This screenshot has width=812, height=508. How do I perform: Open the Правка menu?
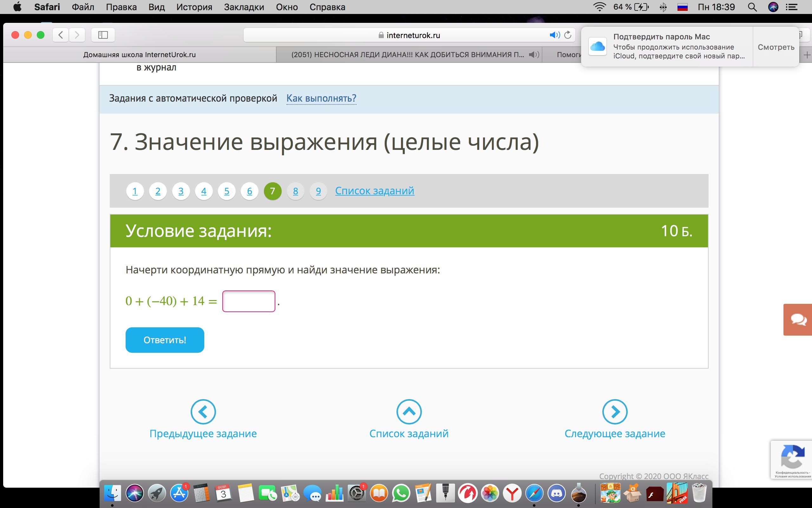pos(121,7)
